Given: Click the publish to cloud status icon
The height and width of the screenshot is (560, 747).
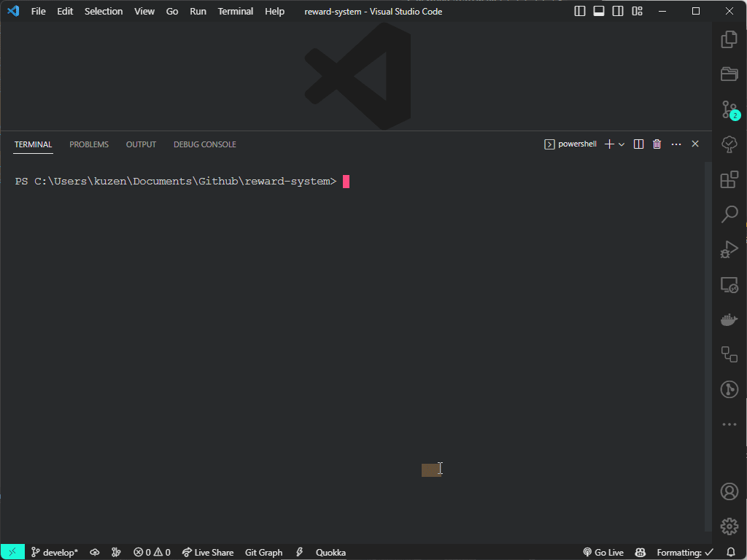Looking at the screenshot, I should click(95, 553).
